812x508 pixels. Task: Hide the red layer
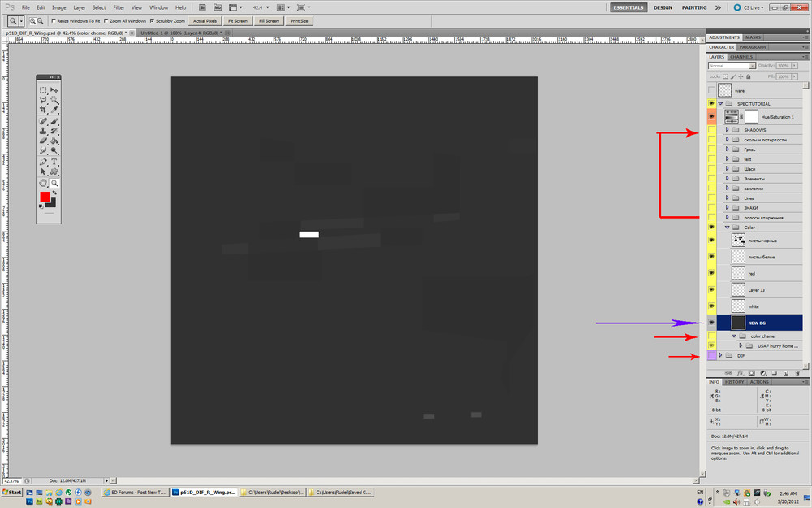coord(711,273)
